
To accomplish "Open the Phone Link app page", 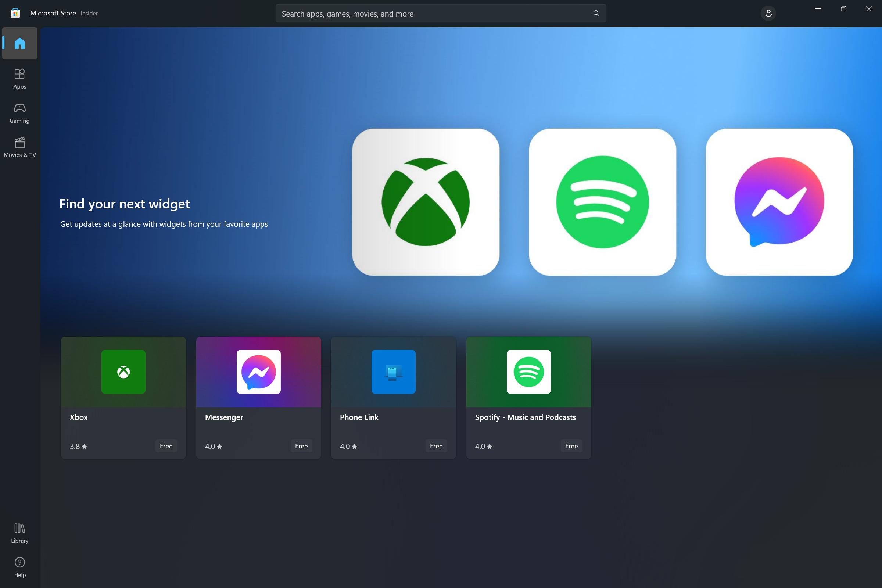I will coord(393,397).
